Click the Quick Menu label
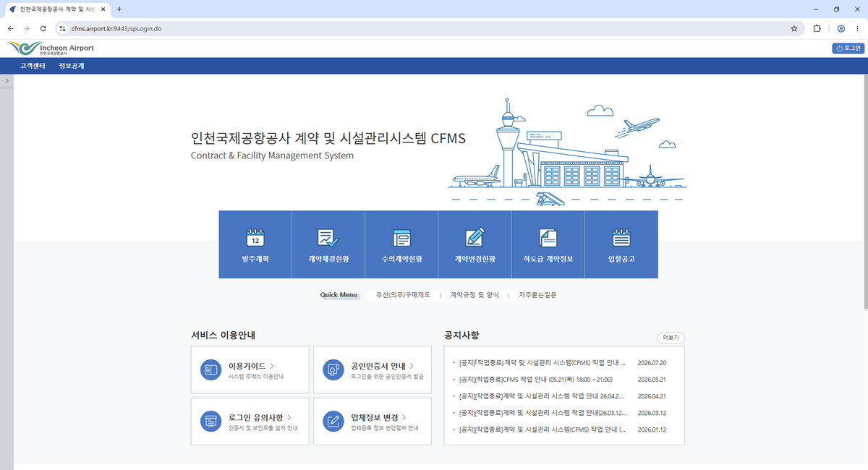The width and height of the screenshot is (868, 470). [x=339, y=295]
